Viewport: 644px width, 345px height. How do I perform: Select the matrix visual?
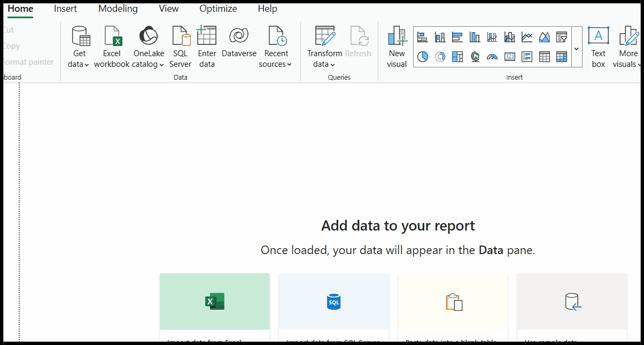562,56
